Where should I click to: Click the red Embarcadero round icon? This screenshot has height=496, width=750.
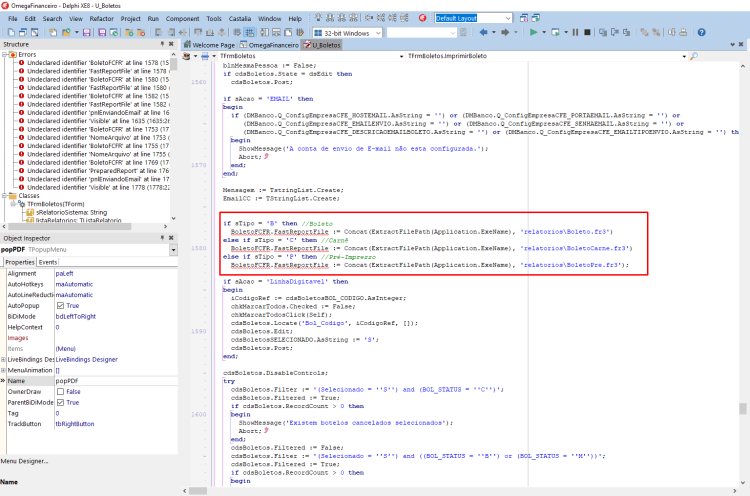tap(422, 18)
